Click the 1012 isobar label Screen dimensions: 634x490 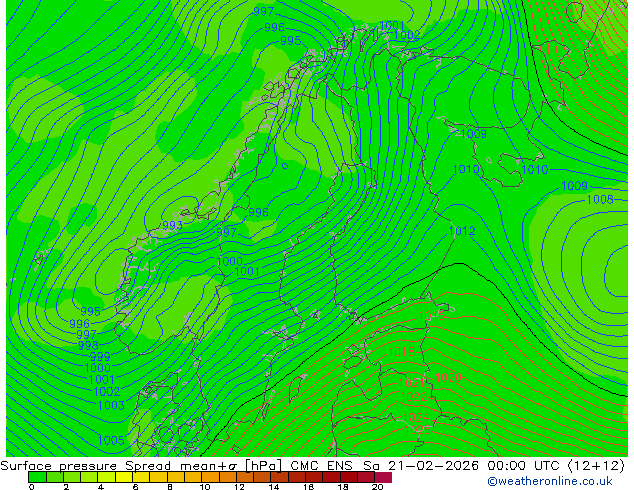pyautogui.click(x=462, y=231)
